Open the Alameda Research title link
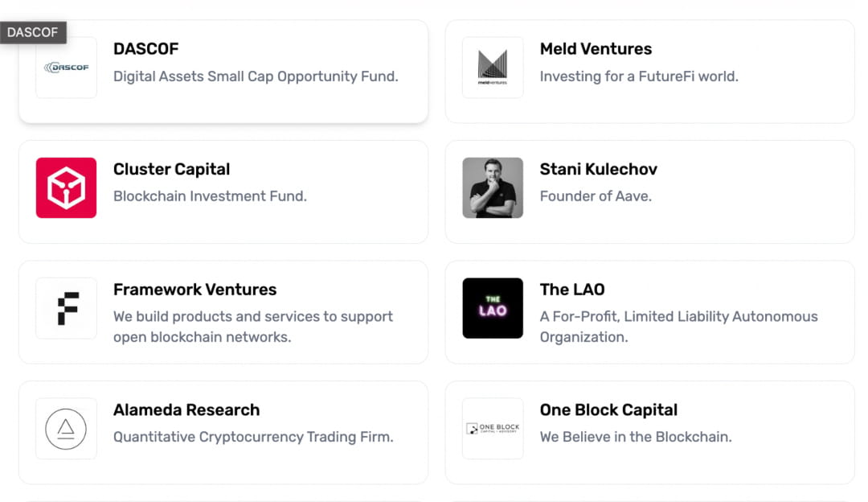 point(186,409)
